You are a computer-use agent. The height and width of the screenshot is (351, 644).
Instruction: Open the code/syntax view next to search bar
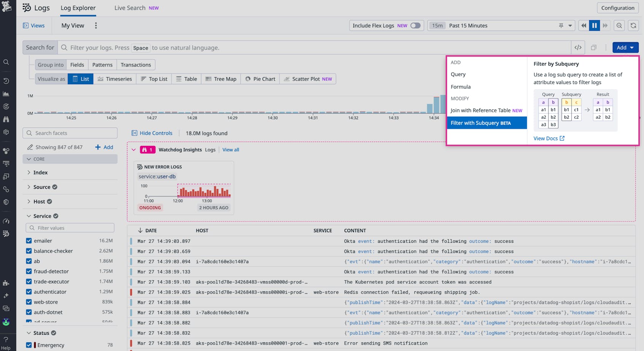pyautogui.click(x=578, y=47)
